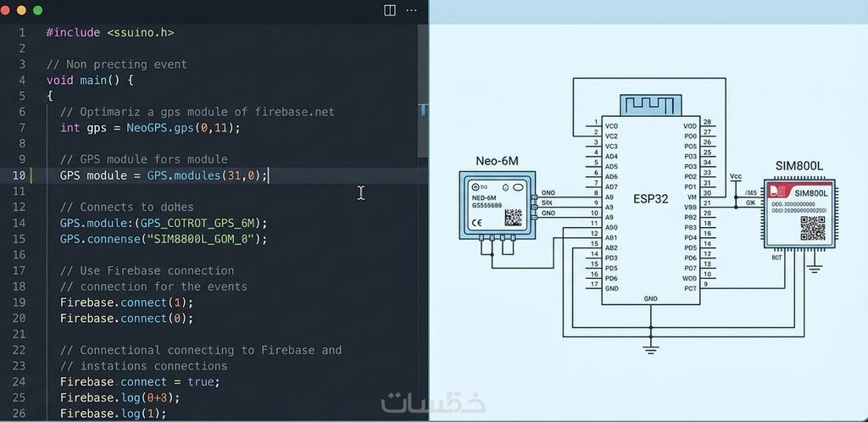The height and width of the screenshot is (422, 868).
Task: Click the #include <ssuino.h> line
Action: (x=110, y=32)
